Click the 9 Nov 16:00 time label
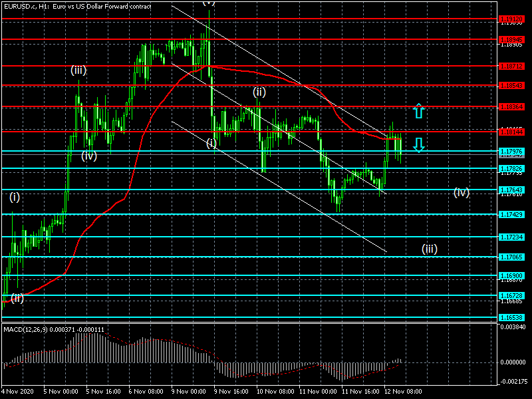532x399 pixels. 231,392
